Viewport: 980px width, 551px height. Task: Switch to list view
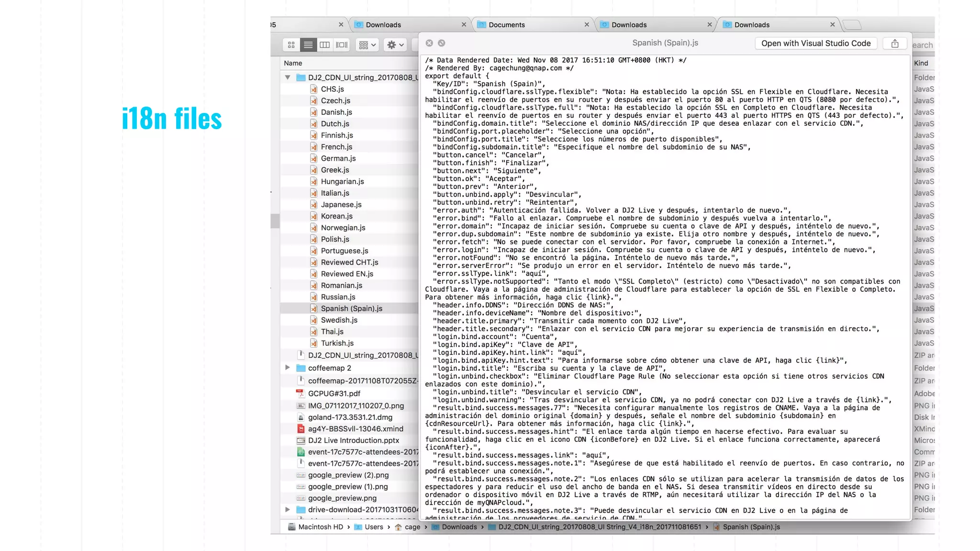pyautogui.click(x=308, y=45)
